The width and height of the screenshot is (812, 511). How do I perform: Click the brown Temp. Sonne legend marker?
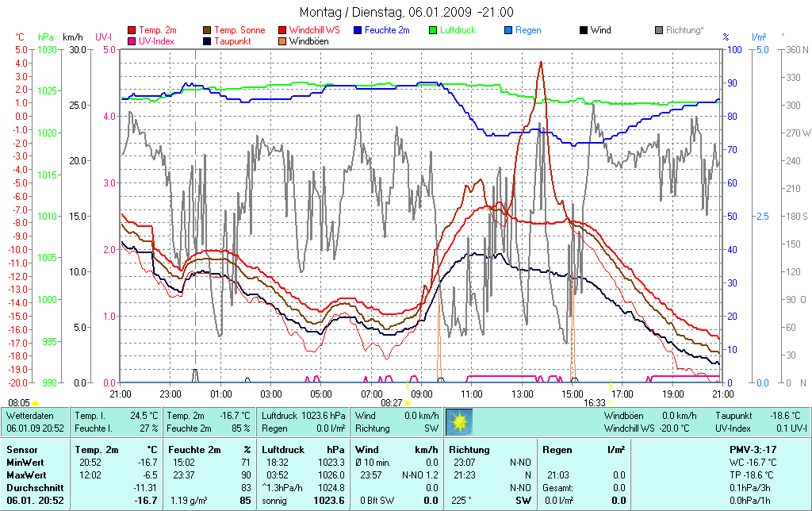(x=208, y=30)
